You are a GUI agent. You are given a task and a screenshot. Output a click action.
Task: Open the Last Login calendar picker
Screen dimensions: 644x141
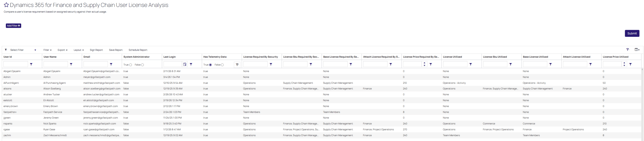pyautogui.click(x=185, y=64)
